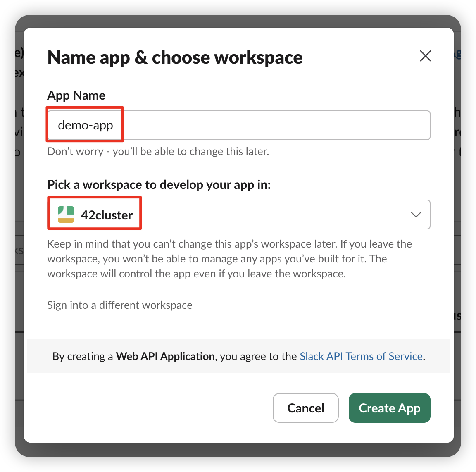Click the 'Pick a workspace to develop' label
This screenshot has width=476, height=472.
pyautogui.click(x=159, y=184)
